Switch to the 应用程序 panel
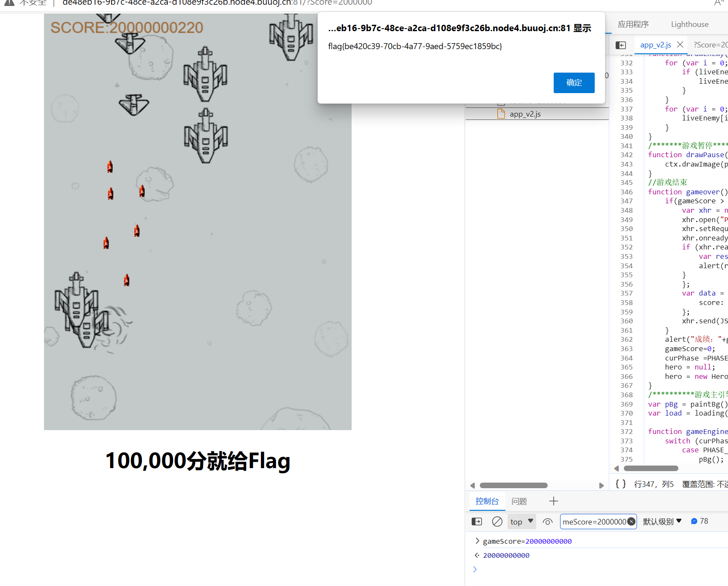The width and height of the screenshot is (728, 586). pos(633,24)
